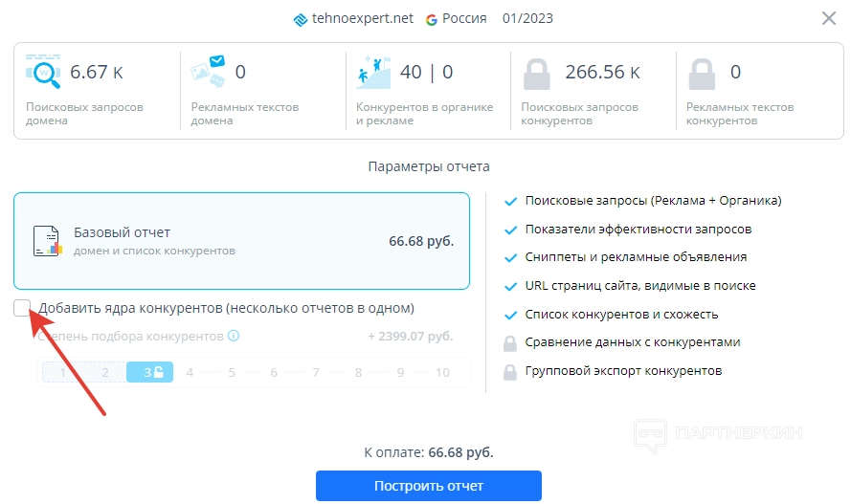Click the domain search queries magnifier icon
Screen dimensions: 851x504
pyautogui.click(x=43, y=72)
